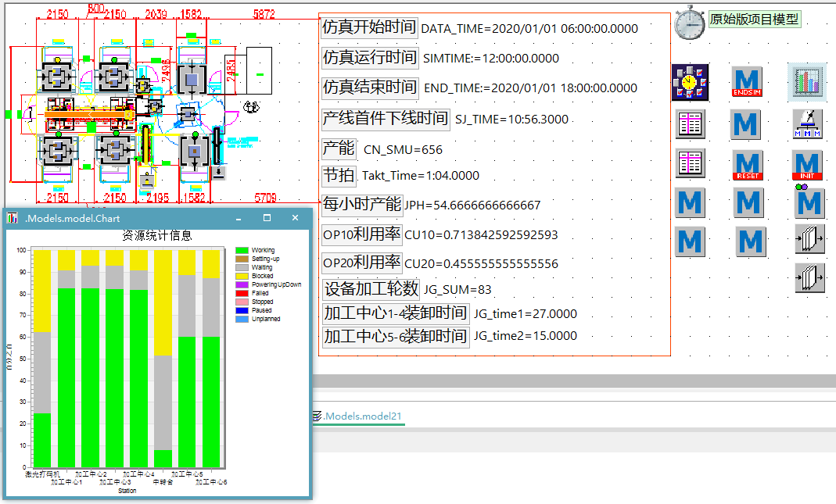The image size is (836, 504).
Task: Click the 仿真开始时间 label button
Action: (x=370, y=27)
